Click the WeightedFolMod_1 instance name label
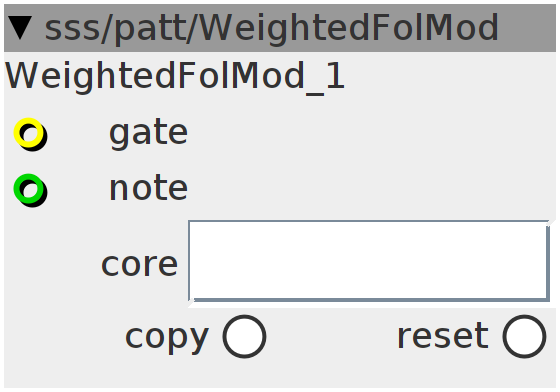The height and width of the screenshot is (392, 560). coord(175,77)
